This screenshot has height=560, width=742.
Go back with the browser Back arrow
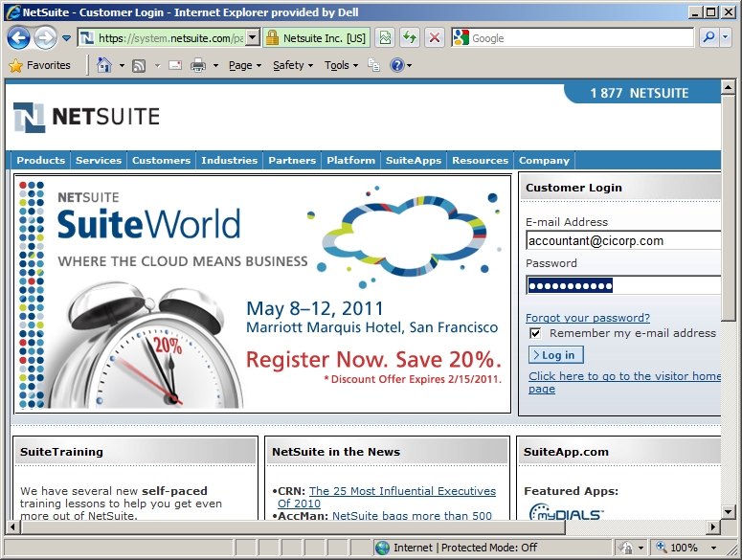(18, 38)
